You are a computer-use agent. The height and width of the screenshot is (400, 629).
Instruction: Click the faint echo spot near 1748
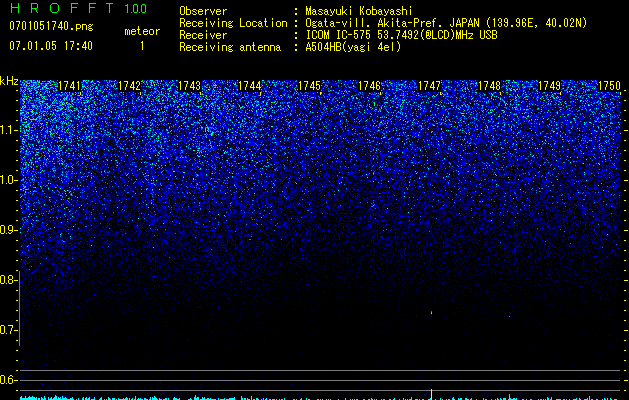509,317
